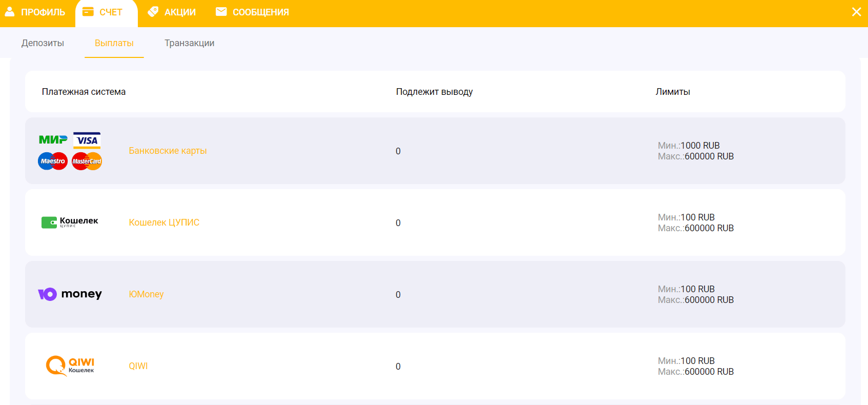Click the Maestro card logo
Screen dimensions: 868x405
(x=53, y=161)
